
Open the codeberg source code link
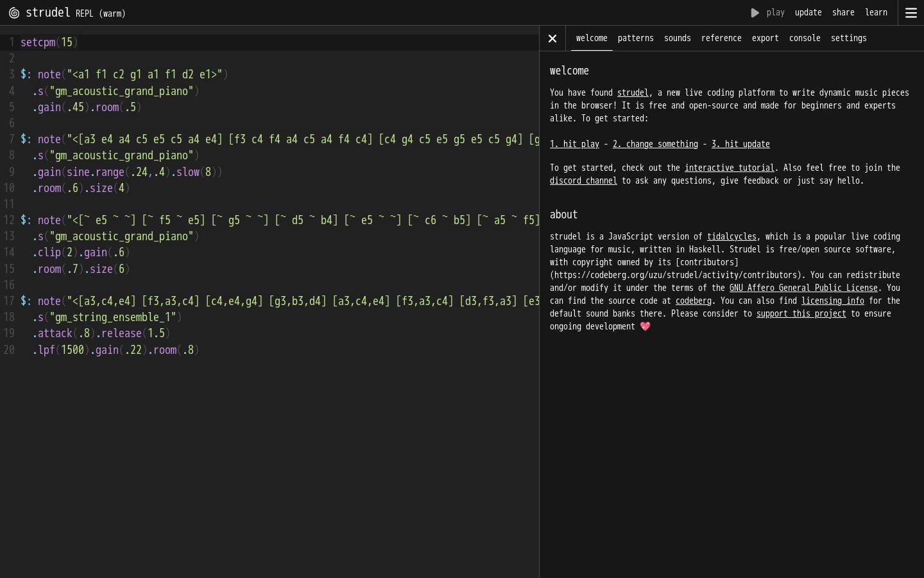[693, 301]
